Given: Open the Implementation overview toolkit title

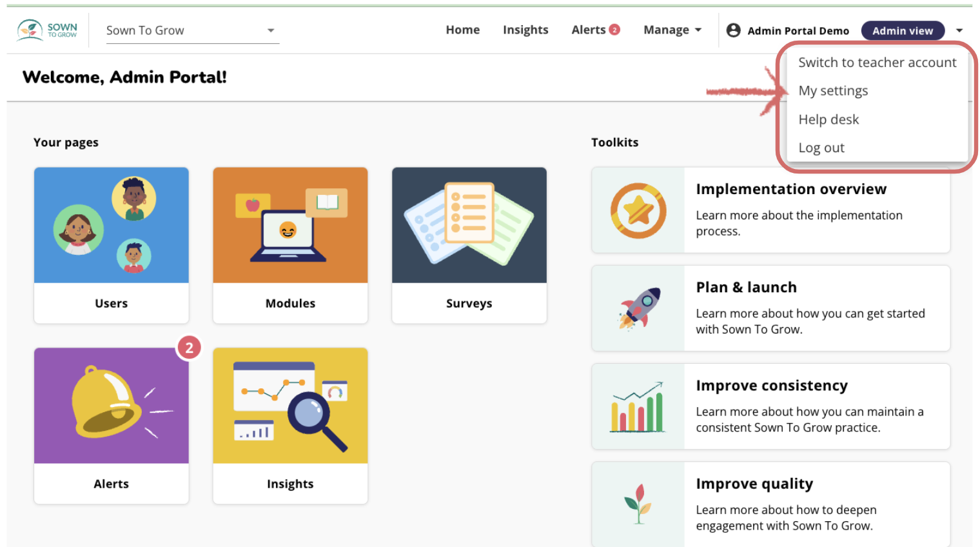Looking at the screenshot, I should (791, 189).
